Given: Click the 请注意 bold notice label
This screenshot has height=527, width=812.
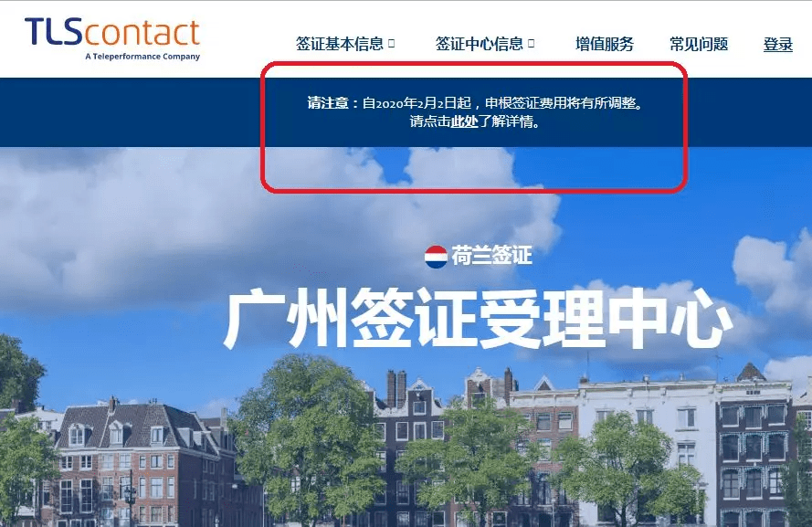Looking at the screenshot, I should (x=328, y=103).
